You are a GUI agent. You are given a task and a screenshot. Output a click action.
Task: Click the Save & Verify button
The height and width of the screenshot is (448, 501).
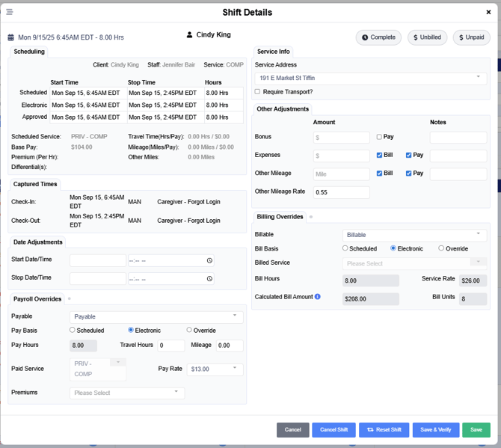point(435,430)
